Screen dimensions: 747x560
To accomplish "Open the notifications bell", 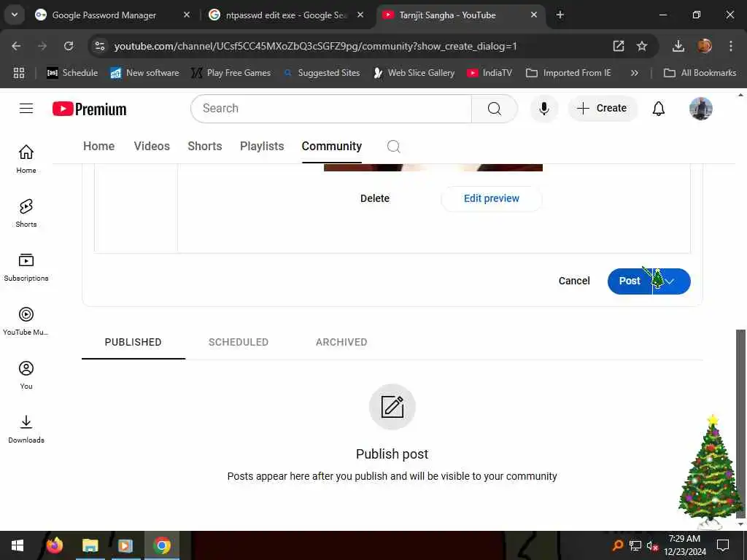I will [x=659, y=109].
